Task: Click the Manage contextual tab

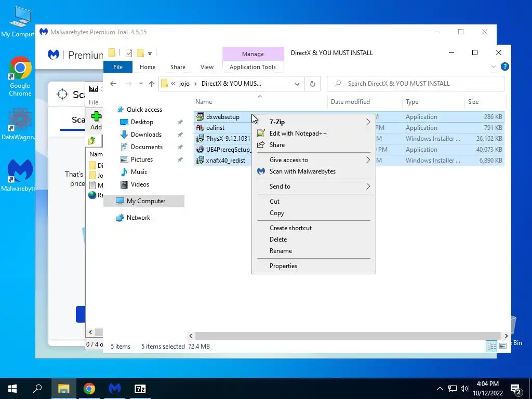Action: [253, 54]
